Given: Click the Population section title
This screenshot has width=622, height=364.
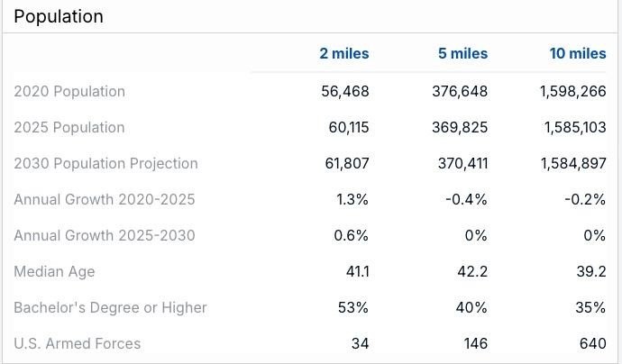Looking at the screenshot, I should [59, 16].
